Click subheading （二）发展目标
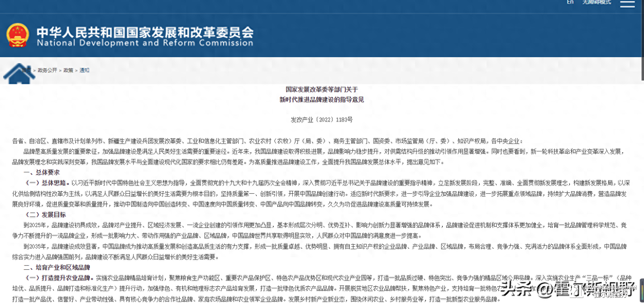644x306 pixels. pos(45,215)
